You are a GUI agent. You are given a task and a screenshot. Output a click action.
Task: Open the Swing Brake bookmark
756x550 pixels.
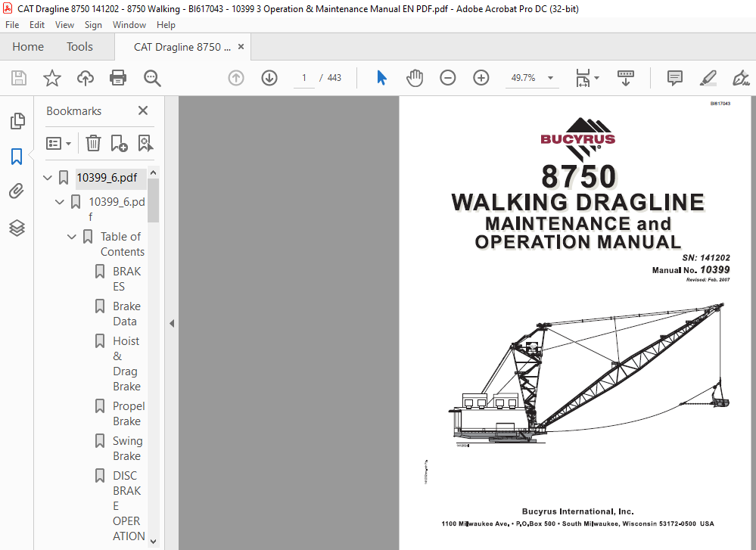pyautogui.click(x=128, y=449)
